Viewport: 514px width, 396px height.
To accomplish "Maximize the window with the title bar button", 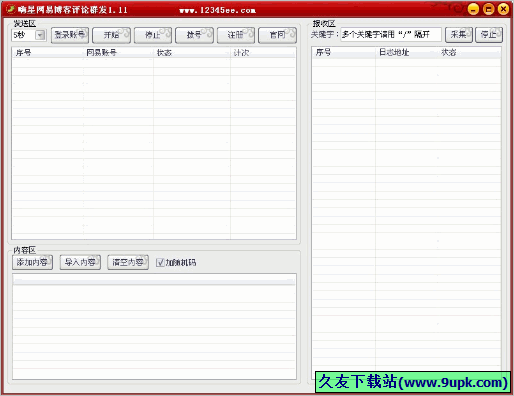I will point(488,9).
